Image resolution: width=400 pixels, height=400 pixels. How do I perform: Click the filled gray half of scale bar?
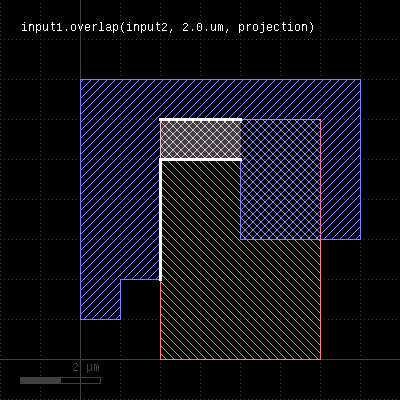(x=40, y=380)
